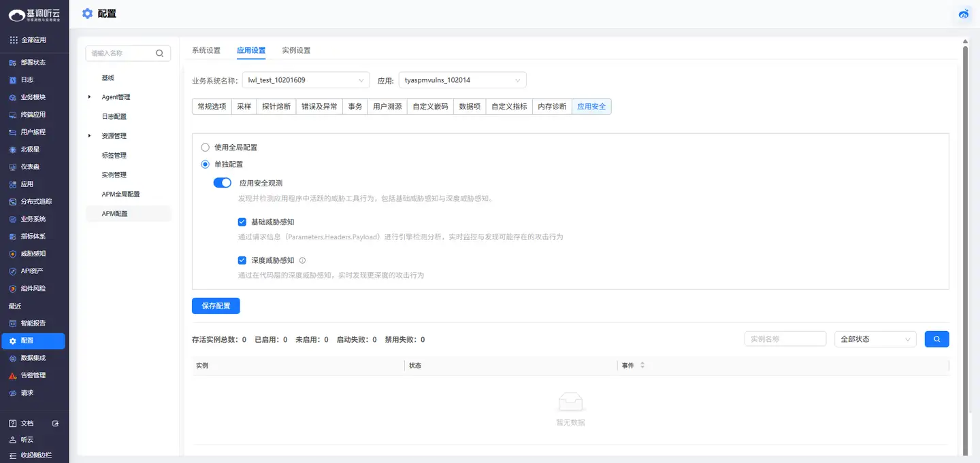
Task: Open 分布式追踪 in the left sidebar
Action: pyautogui.click(x=35, y=201)
